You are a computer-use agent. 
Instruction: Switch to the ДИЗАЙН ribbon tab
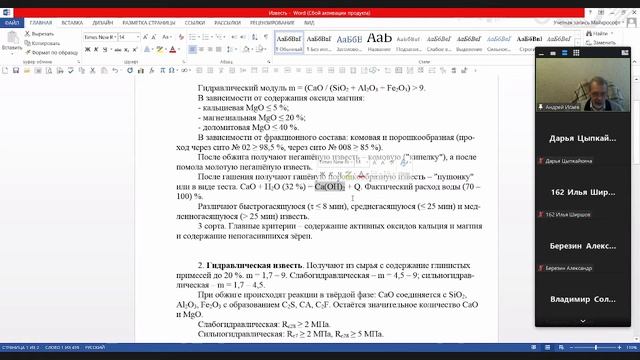tap(103, 23)
